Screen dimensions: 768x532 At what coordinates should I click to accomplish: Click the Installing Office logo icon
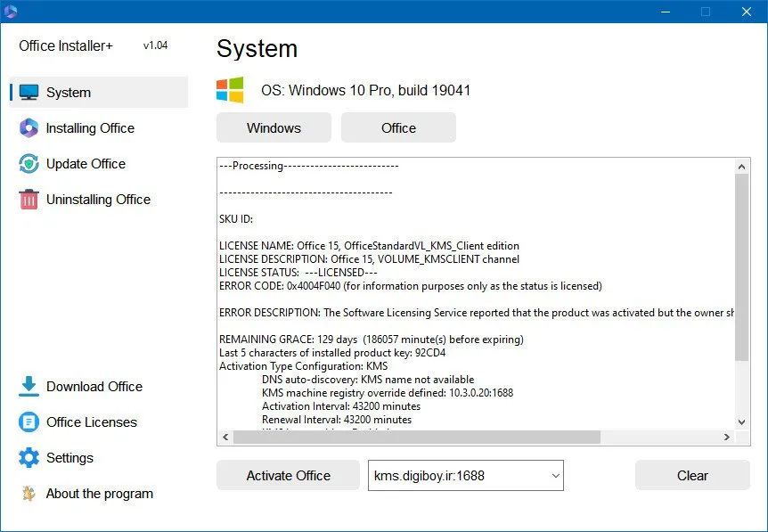[29, 127]
